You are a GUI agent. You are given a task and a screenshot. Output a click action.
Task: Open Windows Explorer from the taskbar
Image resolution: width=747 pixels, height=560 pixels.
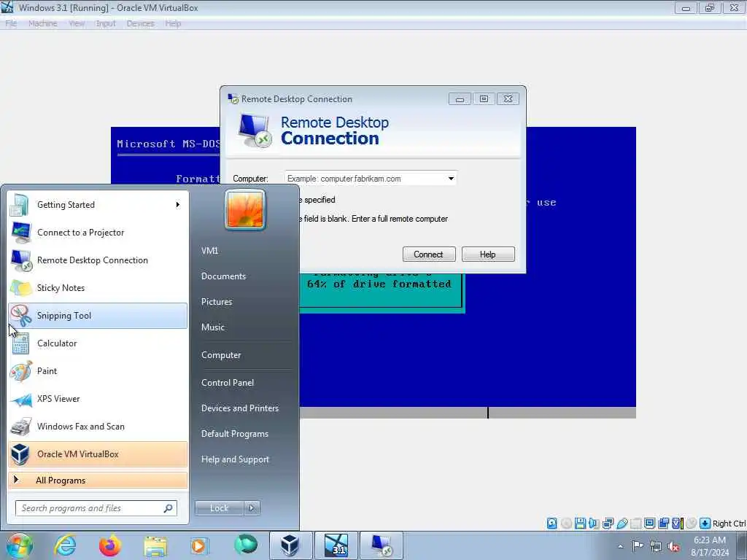(x=155, y=545)
